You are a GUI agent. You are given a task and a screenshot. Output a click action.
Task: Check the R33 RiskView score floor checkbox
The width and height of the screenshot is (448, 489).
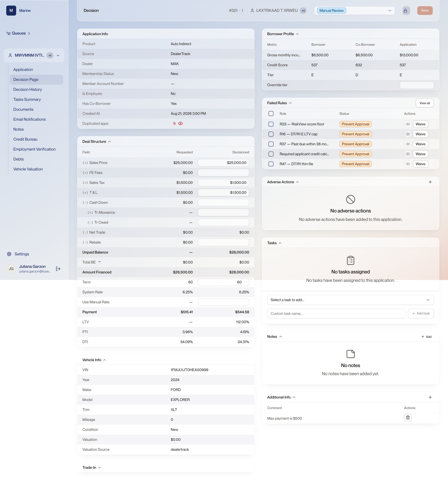271,124
